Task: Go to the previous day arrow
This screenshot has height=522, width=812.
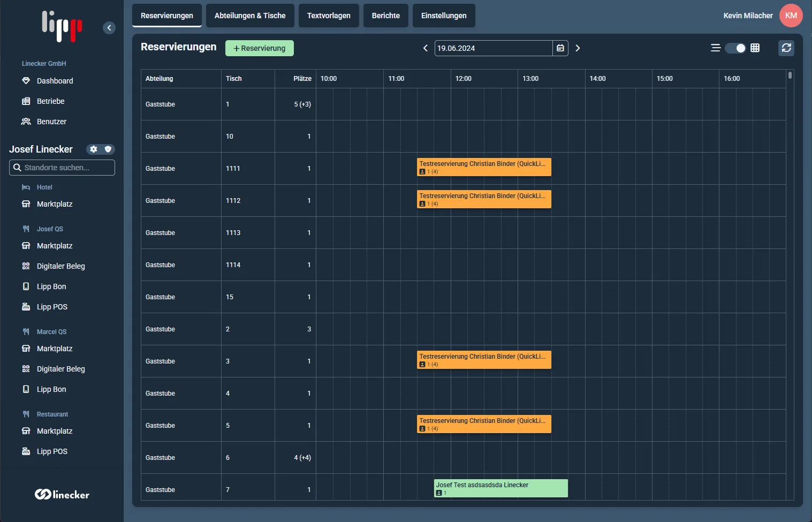Action: [x=426, y=48]
